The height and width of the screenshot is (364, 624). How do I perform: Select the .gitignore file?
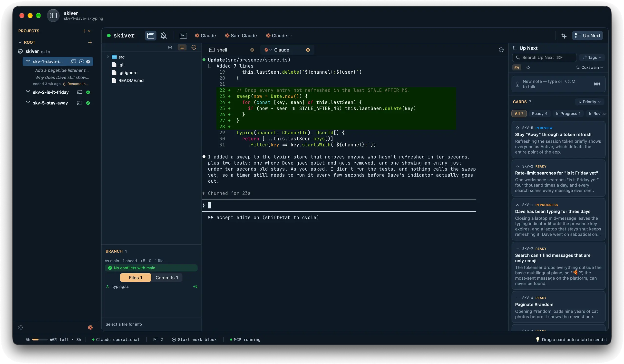(128, 73)
